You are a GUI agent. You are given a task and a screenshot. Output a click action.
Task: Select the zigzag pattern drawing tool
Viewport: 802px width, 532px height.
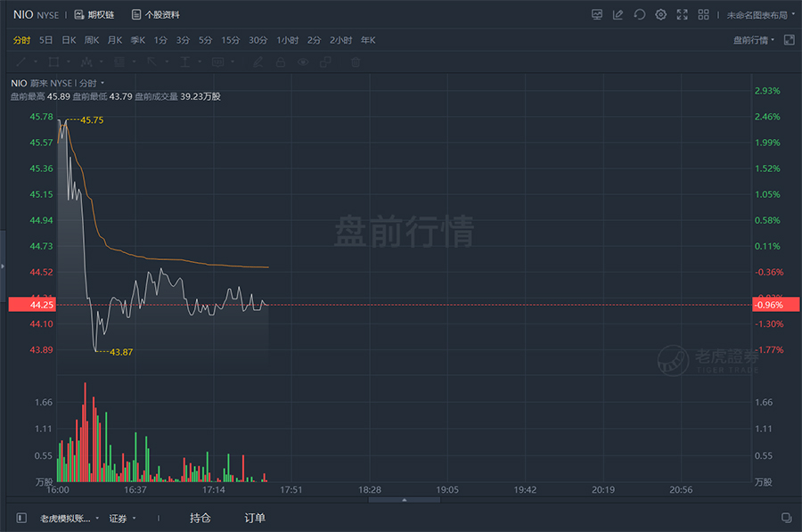coord(86,61)
